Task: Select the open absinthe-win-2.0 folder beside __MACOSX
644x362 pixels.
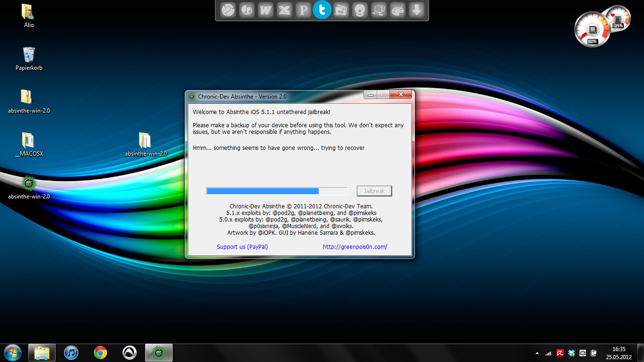Action: (x=146, y=144)
